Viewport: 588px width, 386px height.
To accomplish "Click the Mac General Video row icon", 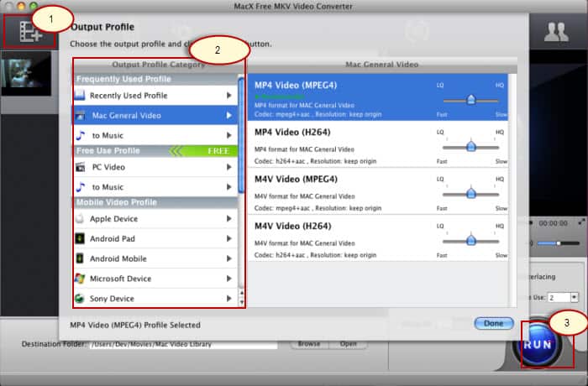I will tap(81, 116).
